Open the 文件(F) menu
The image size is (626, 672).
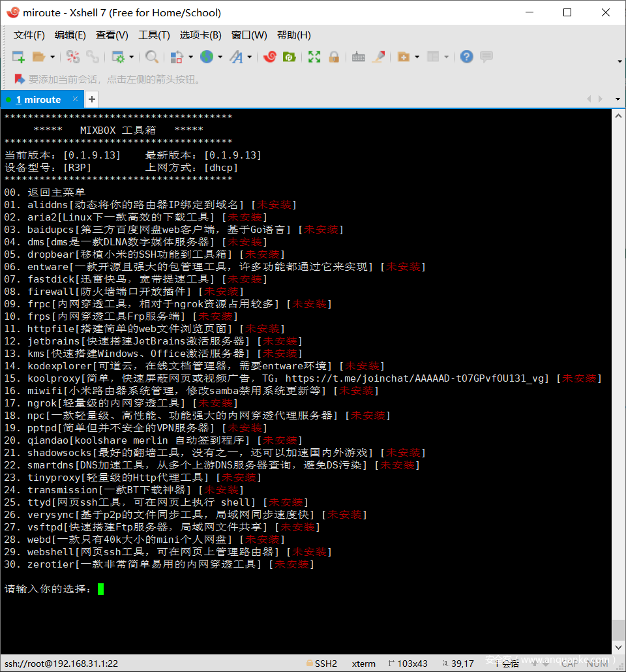[29, 35]
